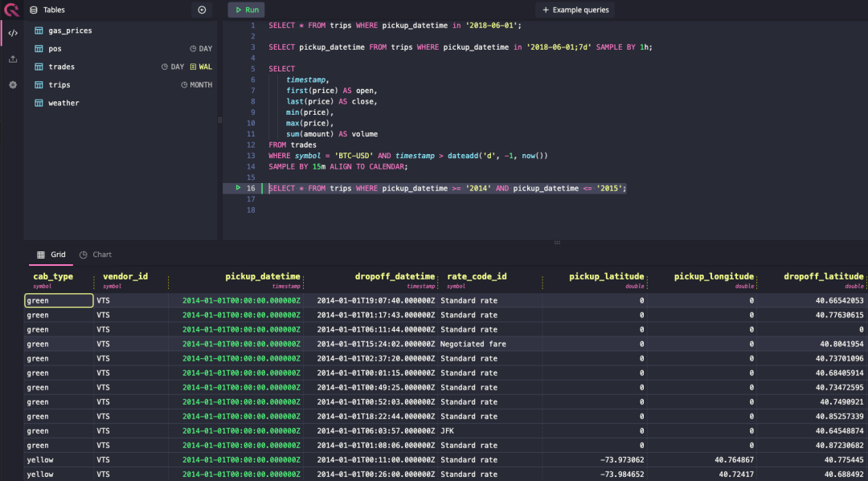Click the horizontal splitter above results
This screenshot has height=481, width=868.
[557, 243]
